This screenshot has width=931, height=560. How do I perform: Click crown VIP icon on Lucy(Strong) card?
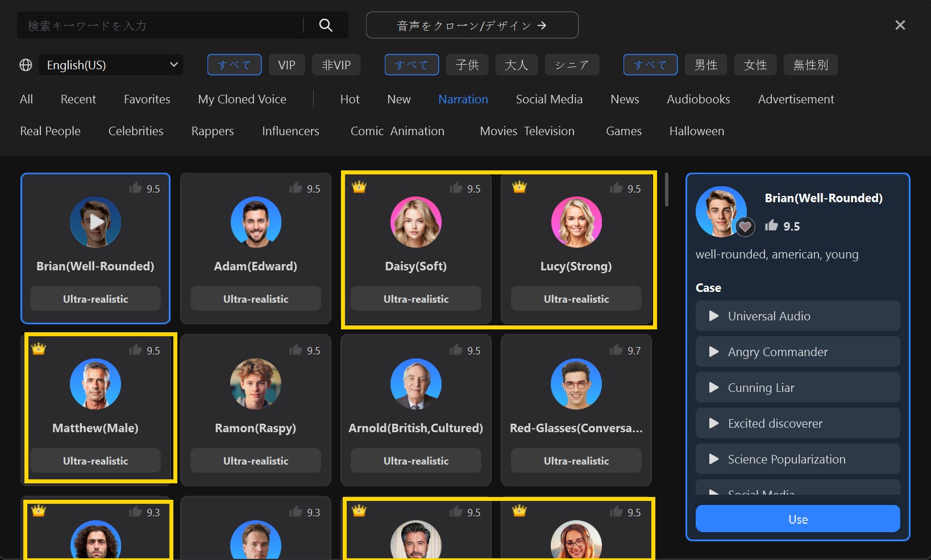tap(519, 186)
